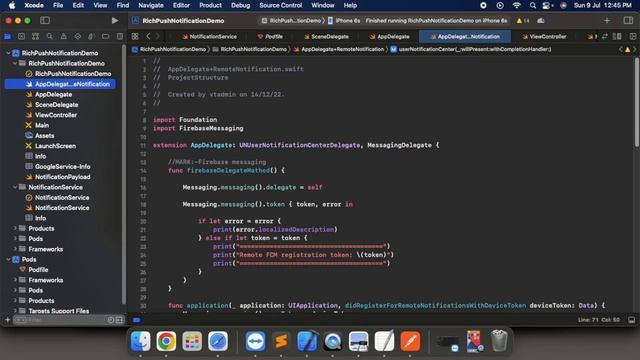640x360 pixels.
Task: Click the editor vertical scrollbar
Action: 636,102
